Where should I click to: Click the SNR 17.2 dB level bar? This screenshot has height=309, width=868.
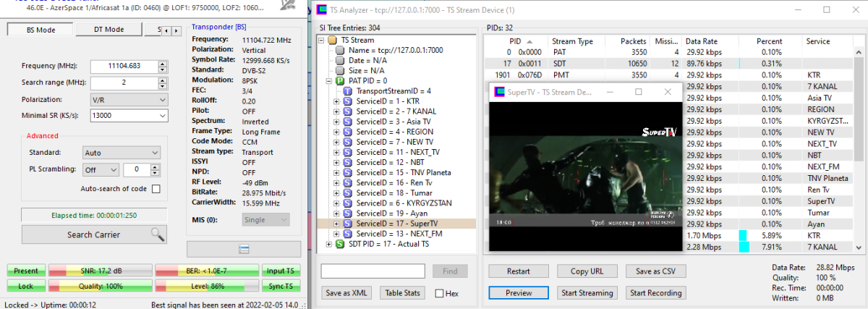pos(99,271)
